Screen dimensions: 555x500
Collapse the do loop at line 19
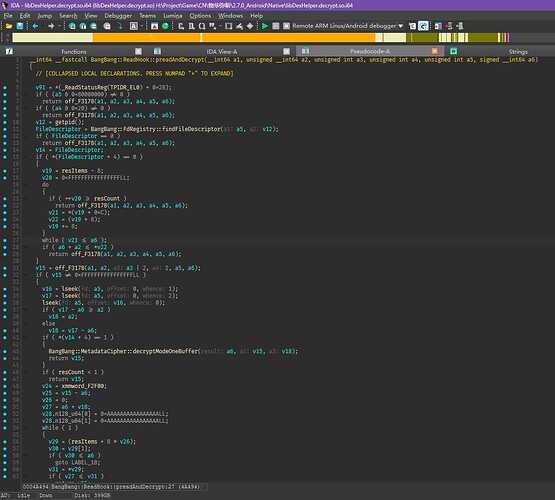(x=25, y=185)
